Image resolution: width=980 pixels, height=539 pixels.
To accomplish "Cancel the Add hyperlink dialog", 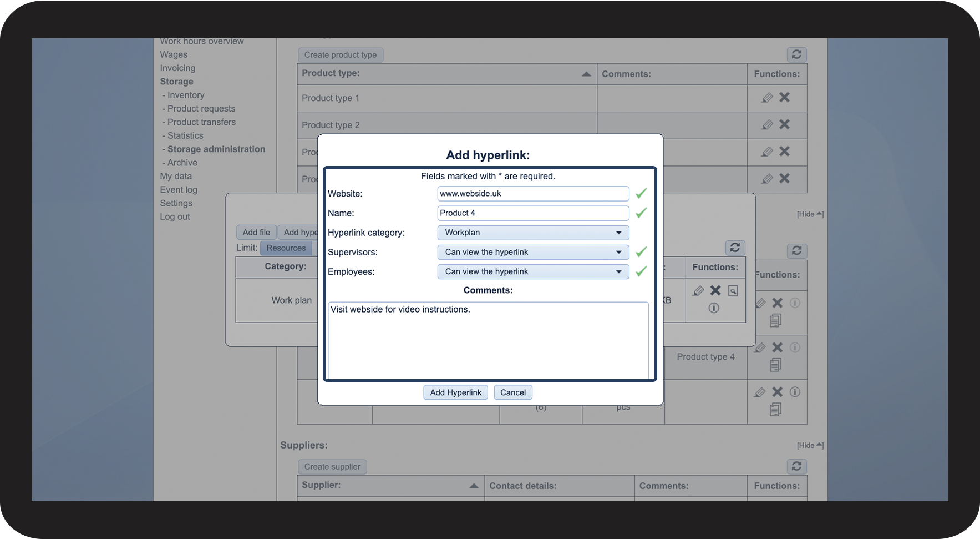I will 513,392.
